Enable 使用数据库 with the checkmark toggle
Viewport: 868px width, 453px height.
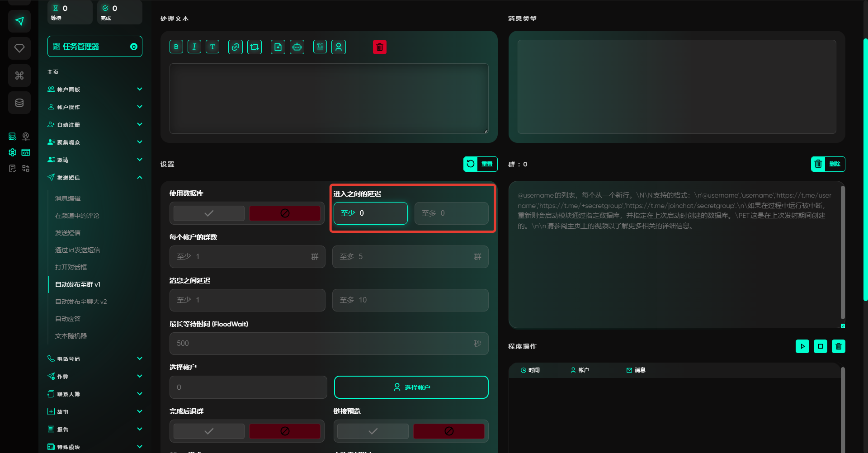pyautogui.click(x=209, y=213)
